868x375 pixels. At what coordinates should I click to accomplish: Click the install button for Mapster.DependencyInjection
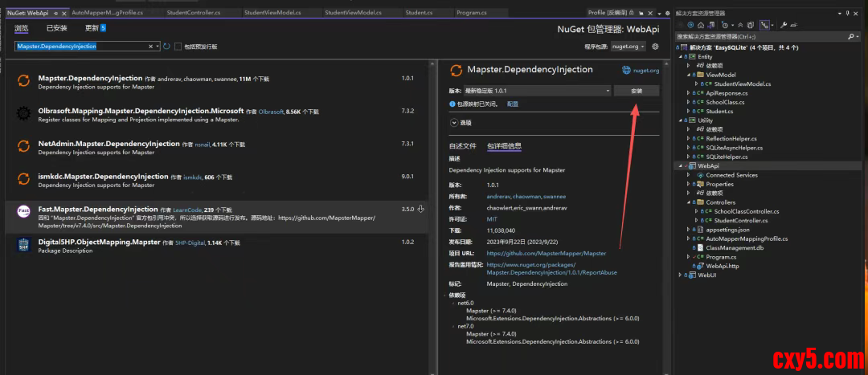pyautogui.click(x=637, y=91)
